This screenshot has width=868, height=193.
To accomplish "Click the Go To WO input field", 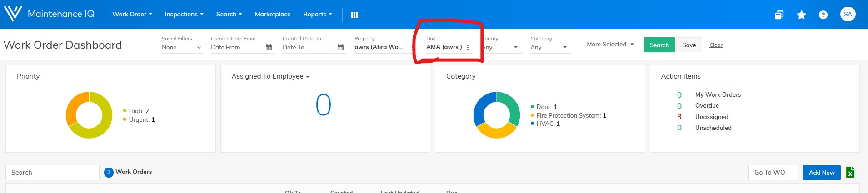I will [773, 173].
